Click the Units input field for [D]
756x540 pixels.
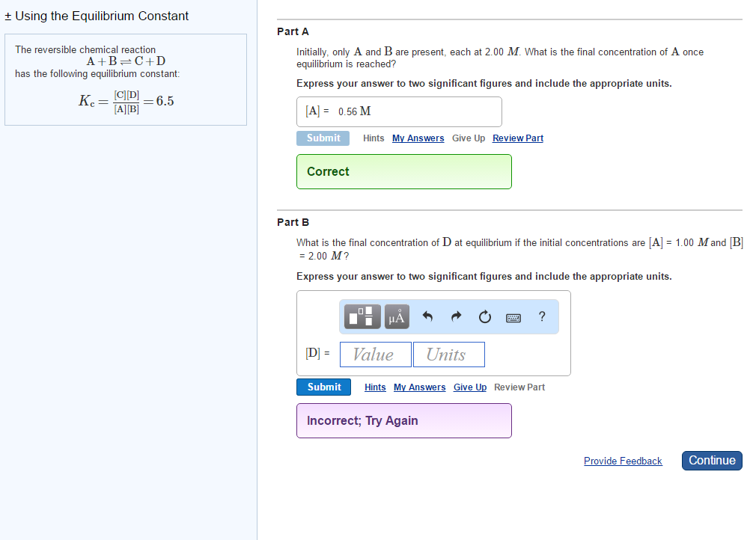pyautogui.click(x=449, y=355)
